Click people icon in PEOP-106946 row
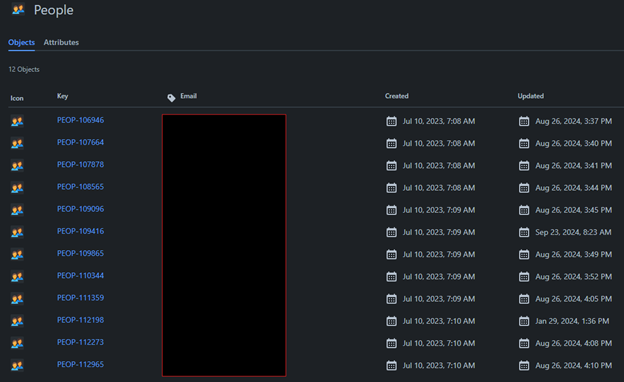 pos(17,121)
